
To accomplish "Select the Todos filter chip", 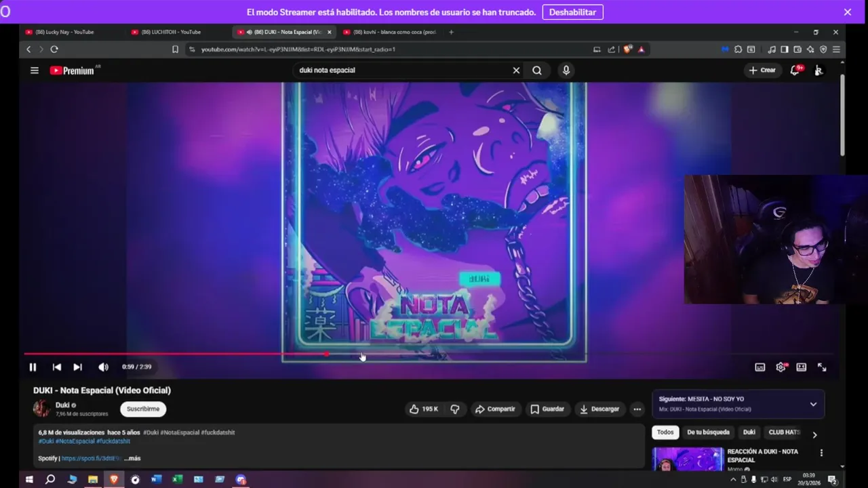I will coord(665,432).
